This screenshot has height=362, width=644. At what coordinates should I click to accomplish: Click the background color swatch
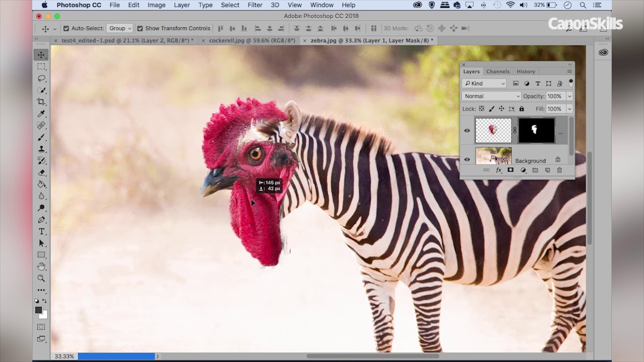tap(44, 315)
